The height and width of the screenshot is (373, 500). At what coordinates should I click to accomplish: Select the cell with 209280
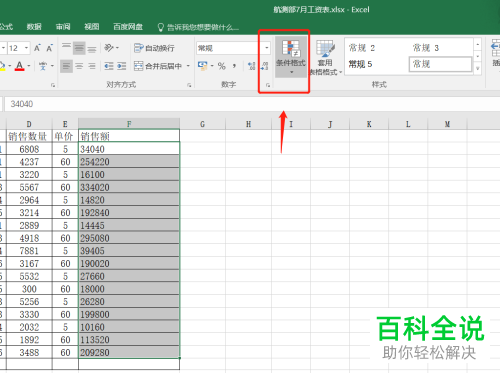(129, 352)
